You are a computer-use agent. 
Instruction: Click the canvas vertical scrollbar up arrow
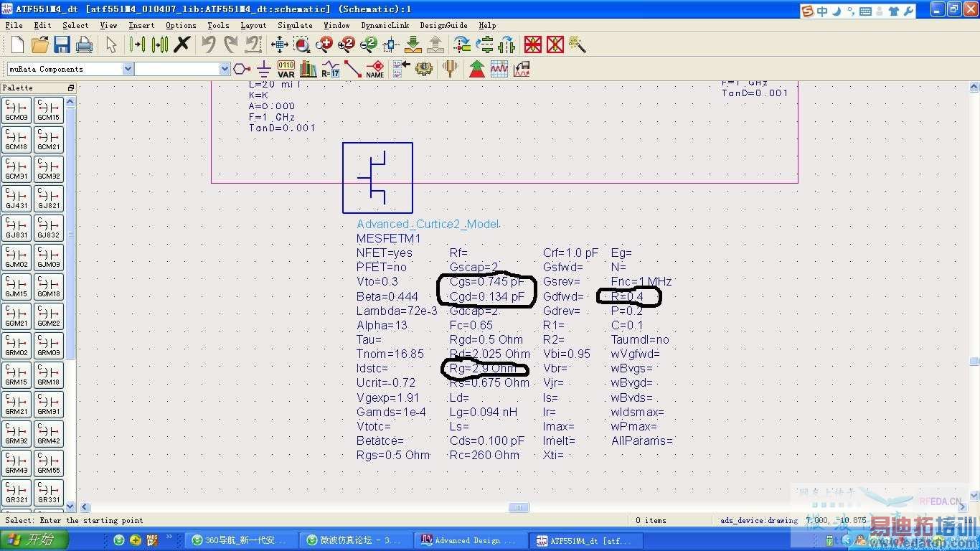(974, 87)
